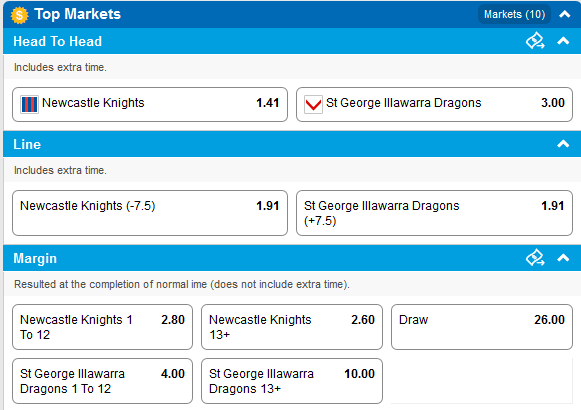Click the St George Dragons jersey icon
This screenshot has height=410, width=581.
pyautogui.click(x=313, y=104)
